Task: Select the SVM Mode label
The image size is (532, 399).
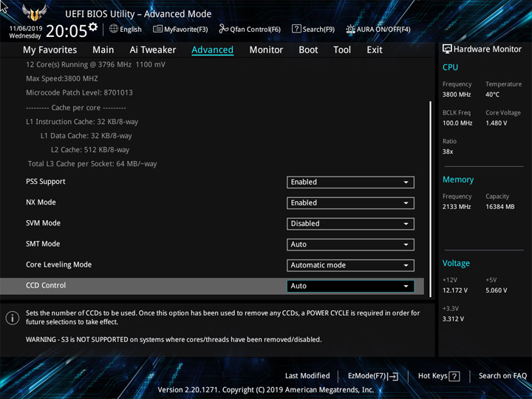Action: point(43,223)
